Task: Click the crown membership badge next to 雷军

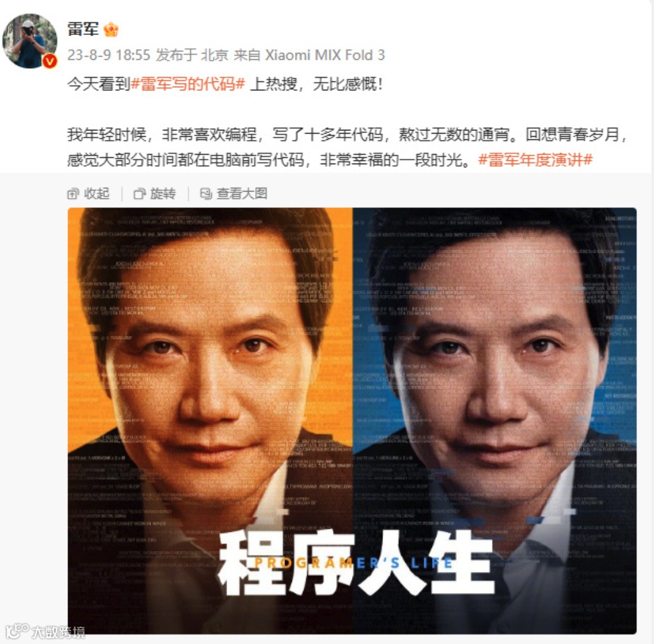Action: [111, 30]
